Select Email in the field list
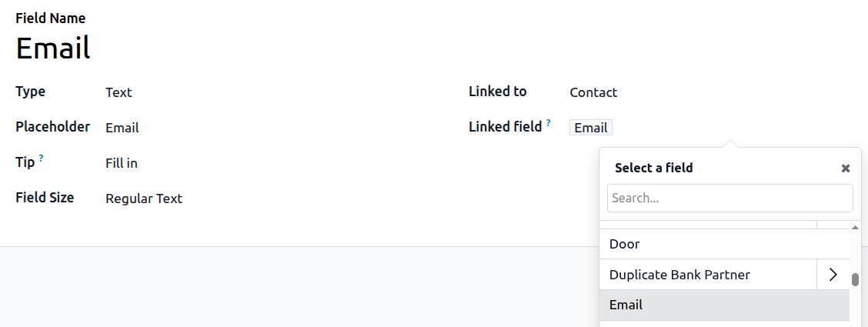This screenshot has height=327, width=868. [626, 305]
